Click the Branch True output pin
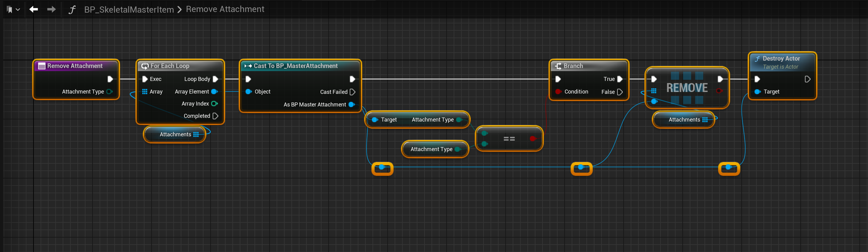This screenshot has height=252, width=868. (619, 79)
